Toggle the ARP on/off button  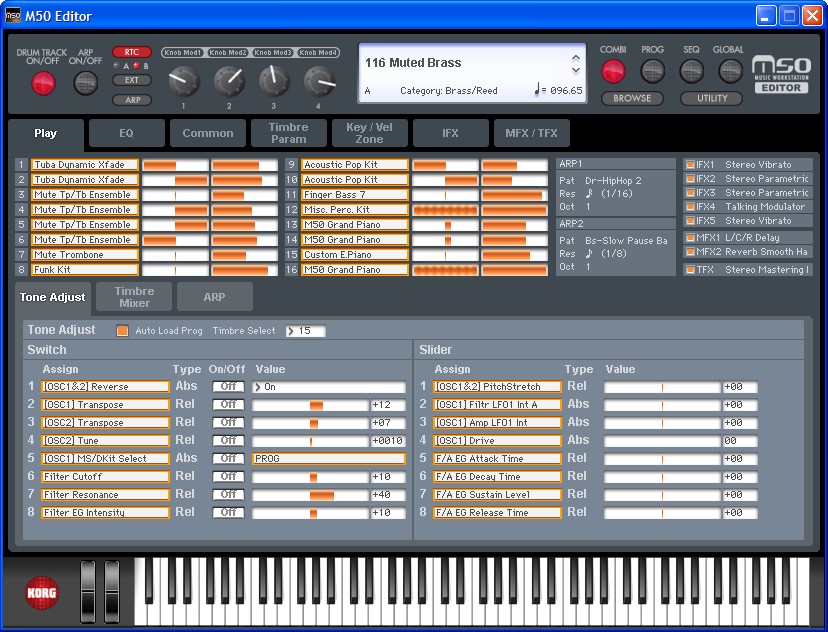click(86, 83)
